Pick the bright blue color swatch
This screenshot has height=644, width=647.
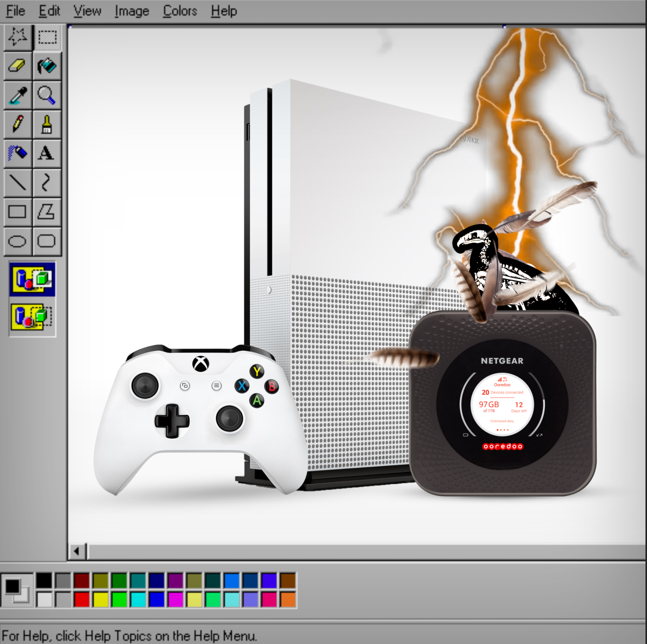click(156, 600)
